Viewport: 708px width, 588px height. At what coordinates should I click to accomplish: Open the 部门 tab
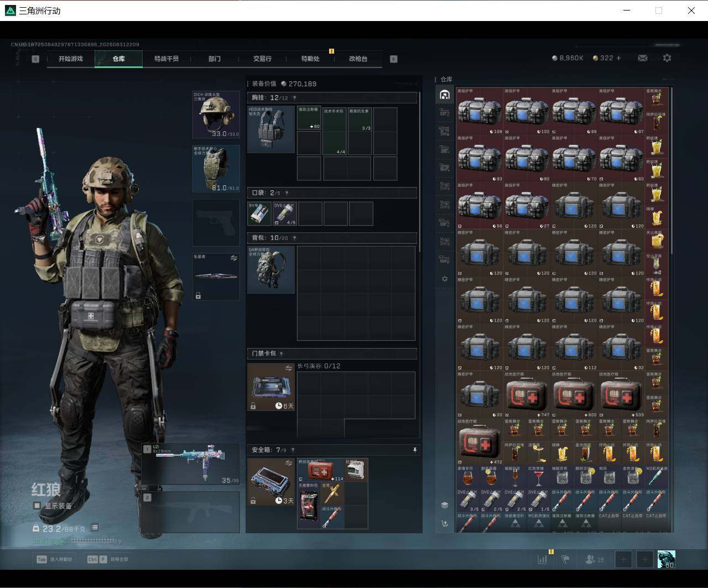(x=215, y=59)
